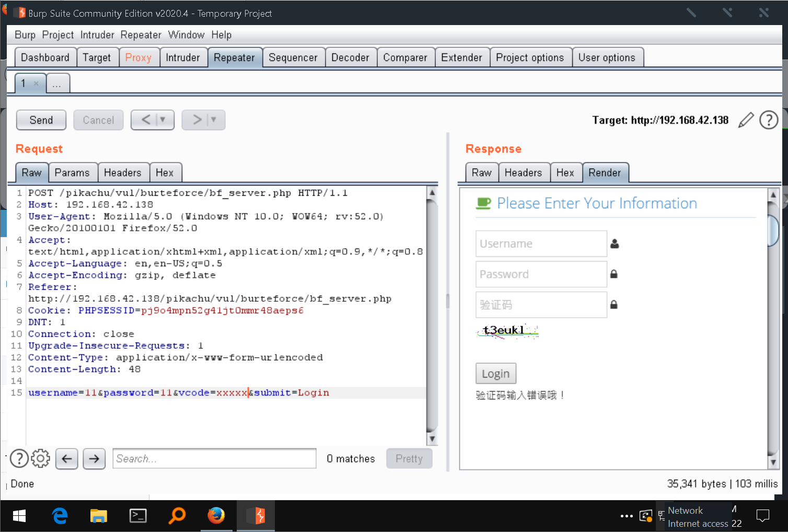
Task: Open the Help menu
Action: (x=222, y=35)
